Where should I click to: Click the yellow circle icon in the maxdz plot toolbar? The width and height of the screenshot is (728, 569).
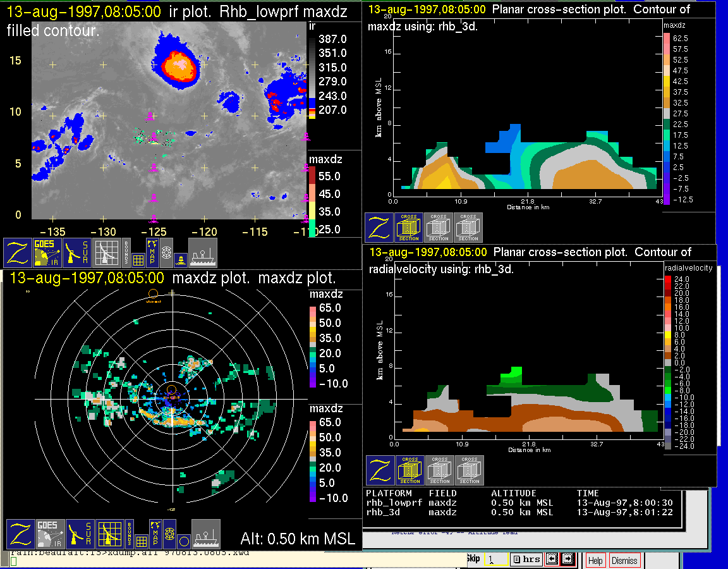coord(183,541)
